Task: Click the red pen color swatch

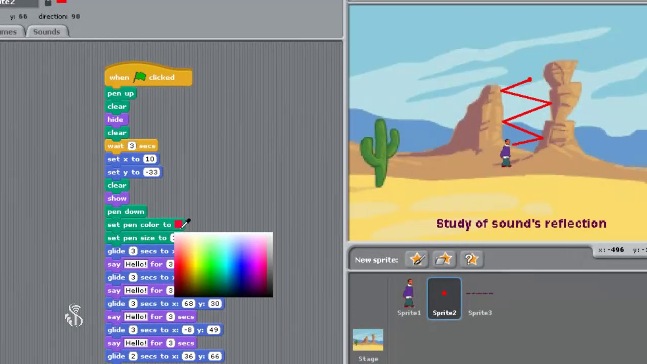Action: (x=178, y=225)
